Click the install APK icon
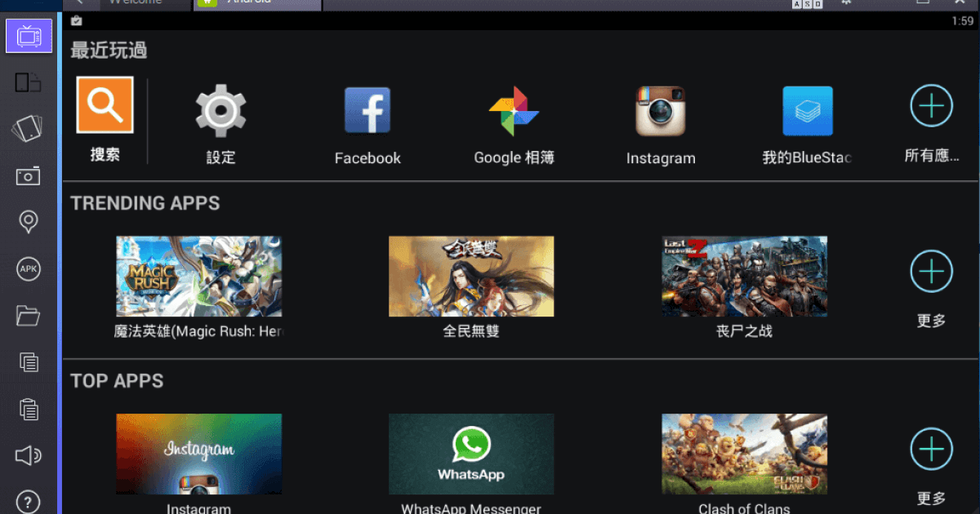 29,268
